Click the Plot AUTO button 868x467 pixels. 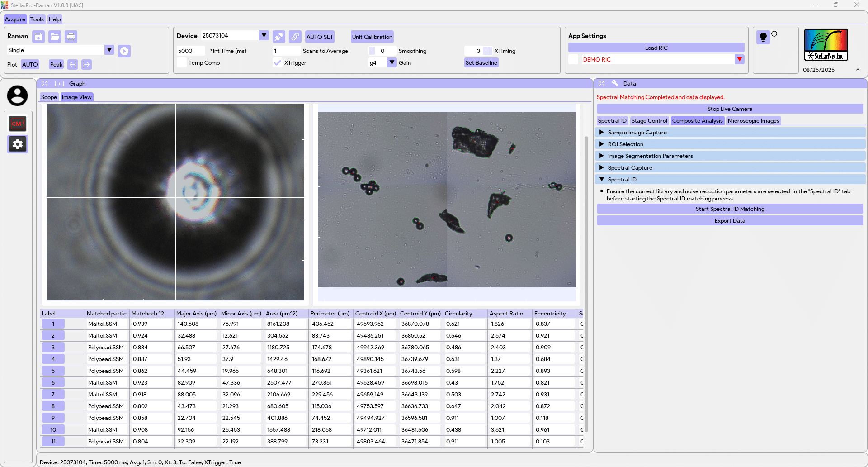30,65
